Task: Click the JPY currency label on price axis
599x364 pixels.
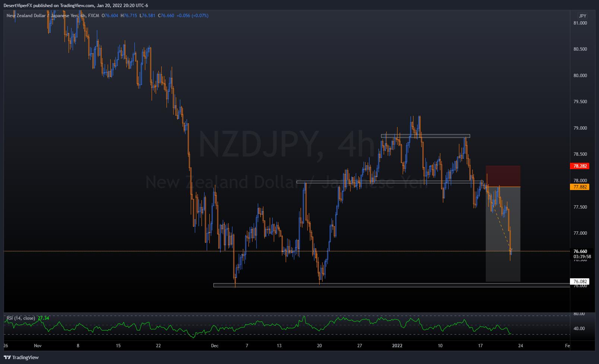Action: click(x=583, y=16)
